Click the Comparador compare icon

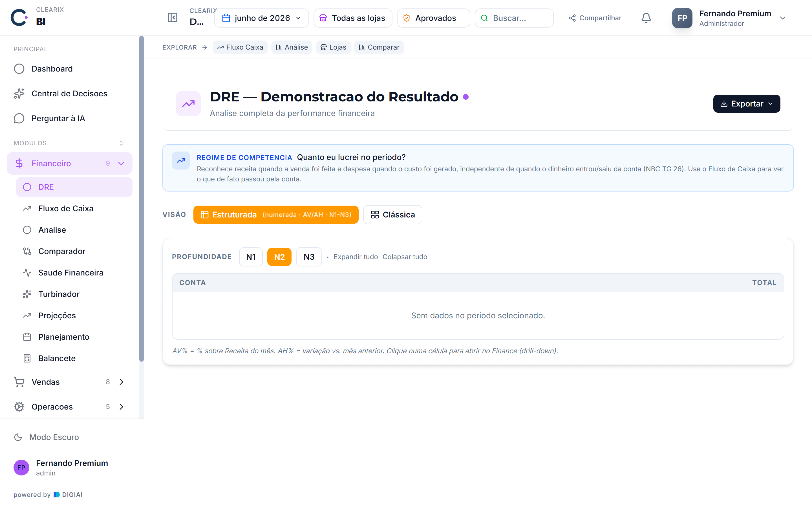click(27, 251)
